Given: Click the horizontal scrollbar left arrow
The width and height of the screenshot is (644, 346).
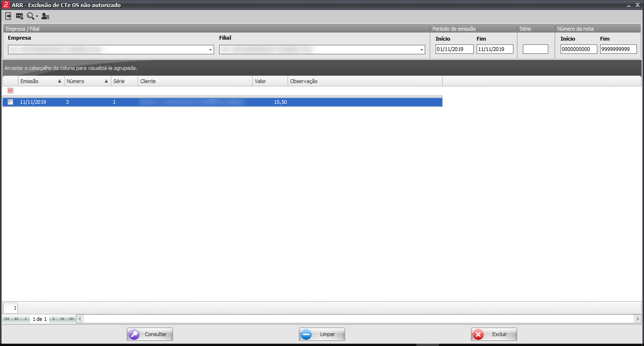Looking at the screenshot, I should [x=80, y=319].
